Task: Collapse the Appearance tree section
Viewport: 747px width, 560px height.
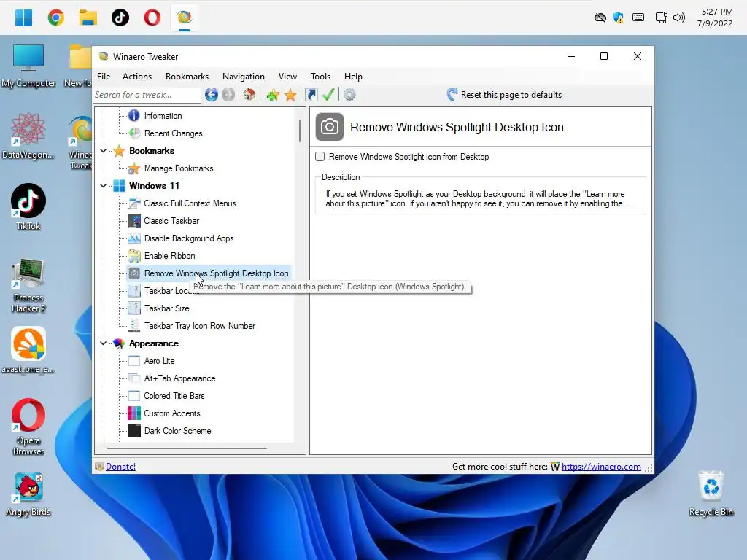Action: 104,343
